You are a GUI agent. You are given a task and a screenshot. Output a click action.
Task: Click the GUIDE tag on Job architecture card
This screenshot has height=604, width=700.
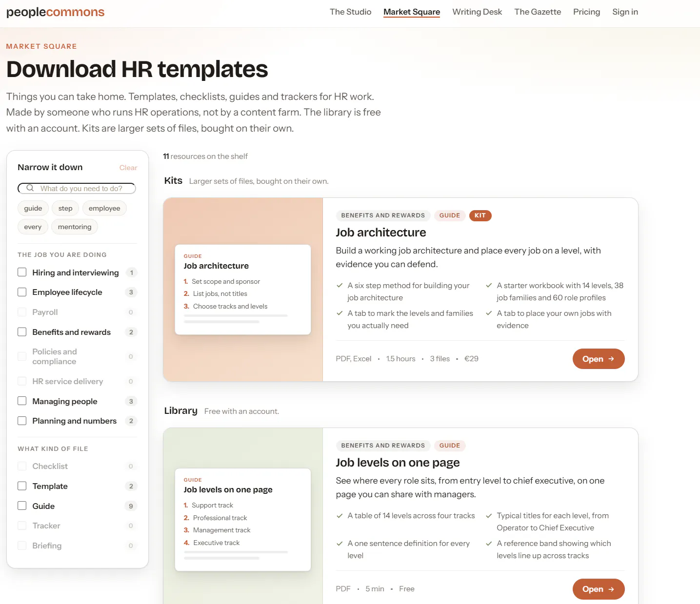(x=449, y=215)
